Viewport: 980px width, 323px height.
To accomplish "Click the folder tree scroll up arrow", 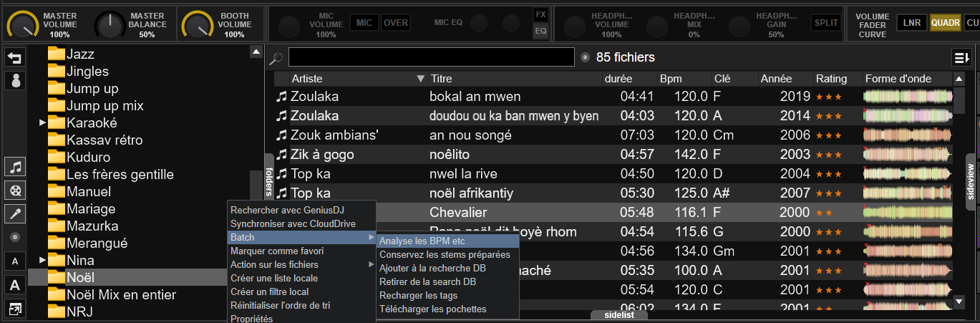I will point(256,52).
